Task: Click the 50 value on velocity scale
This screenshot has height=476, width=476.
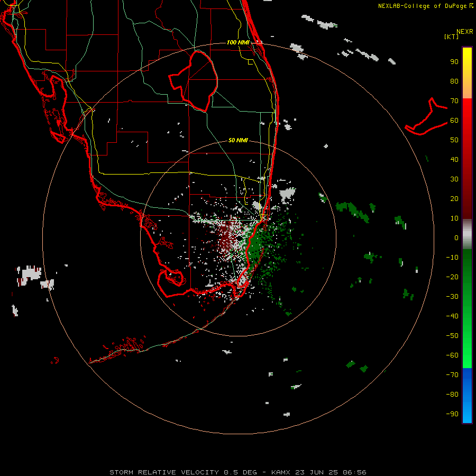Action: click(454, 140)
